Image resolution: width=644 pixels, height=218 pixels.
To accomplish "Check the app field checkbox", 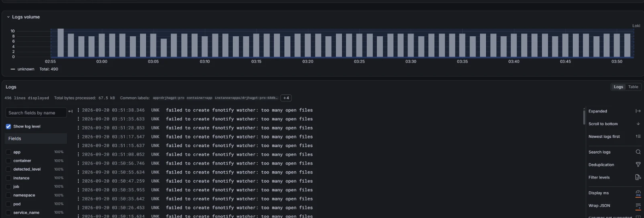I will coord(8,152).
